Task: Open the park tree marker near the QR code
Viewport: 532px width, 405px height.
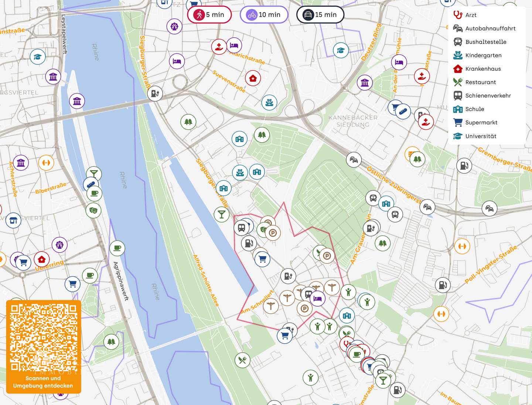Action: click(111, 342)
